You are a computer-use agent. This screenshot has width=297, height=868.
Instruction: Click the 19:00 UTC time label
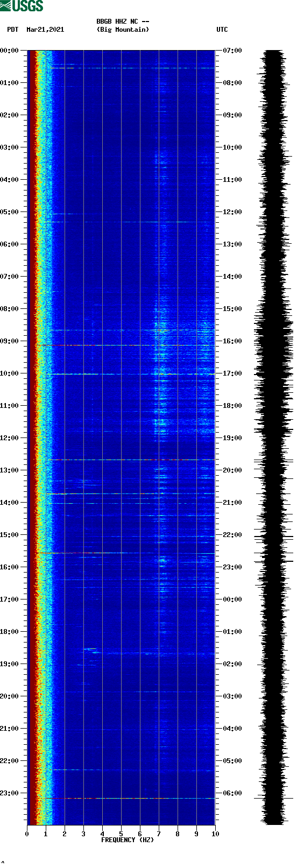point(232,438)
